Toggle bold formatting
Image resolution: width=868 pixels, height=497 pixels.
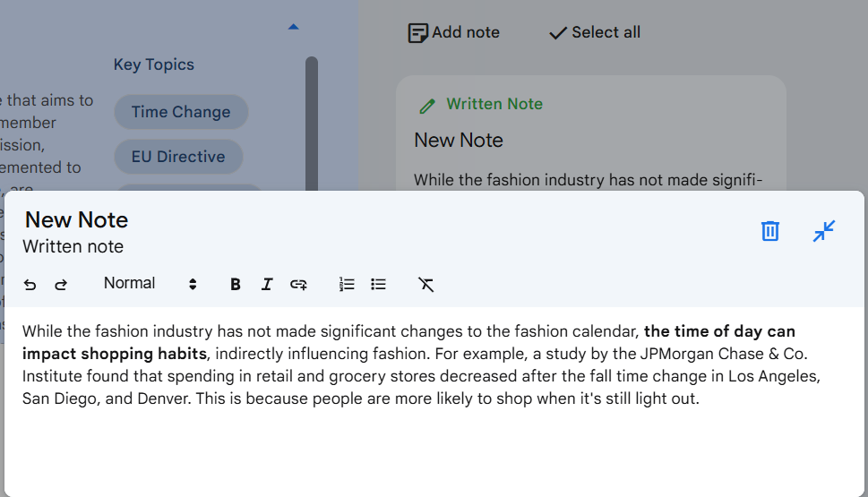236,285
